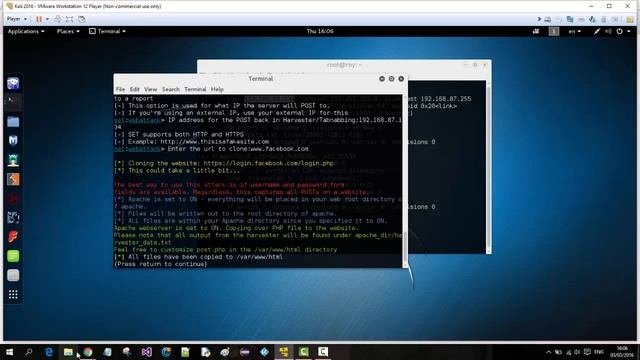This screenshot has height=360, width=640.
Task: Click the network adapter icon in VMware toolbar
Action: (x=570, y=19)
